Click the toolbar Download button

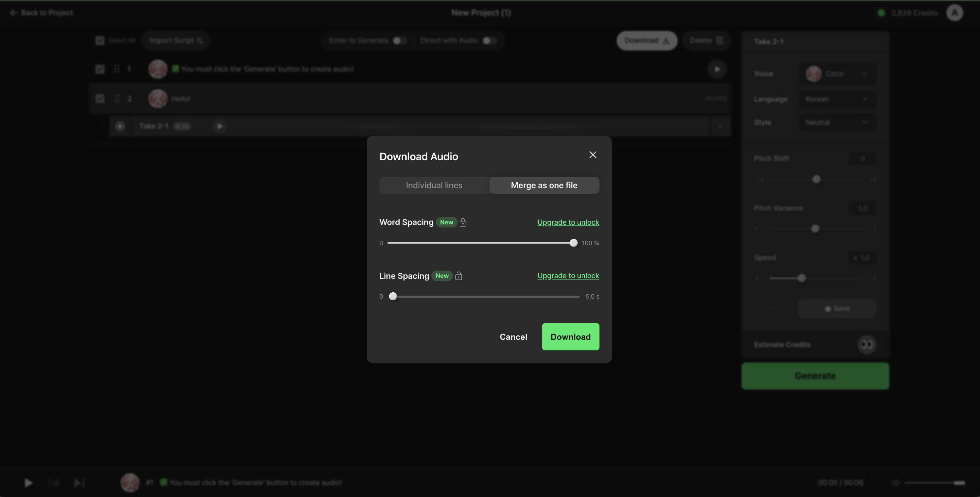point(647,40)
